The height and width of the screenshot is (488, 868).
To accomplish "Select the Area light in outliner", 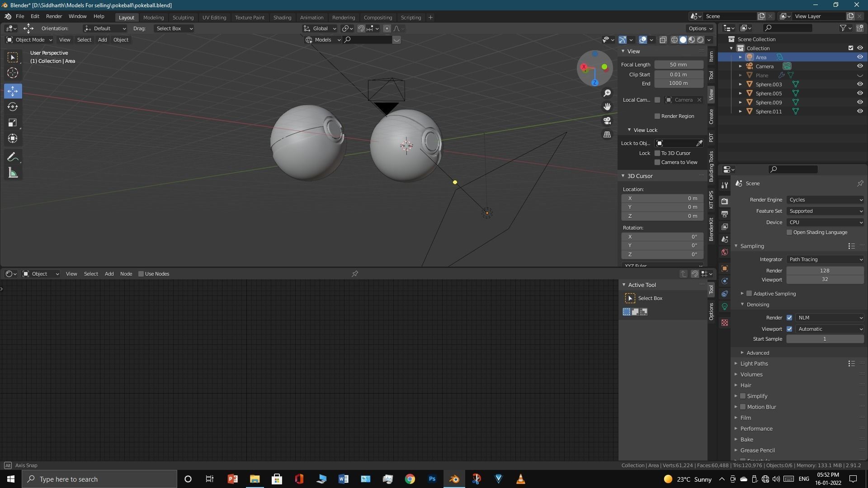I will tap(761, 57).
